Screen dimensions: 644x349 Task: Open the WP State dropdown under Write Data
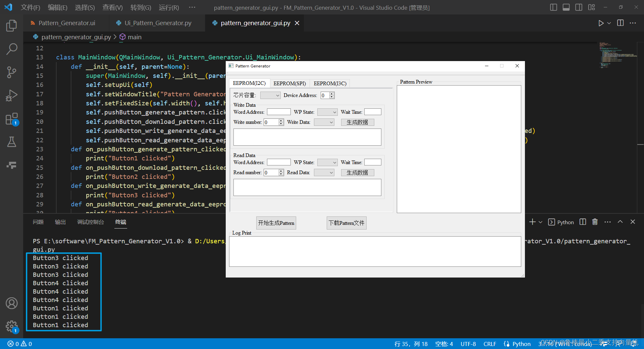[x=327, y=112]
